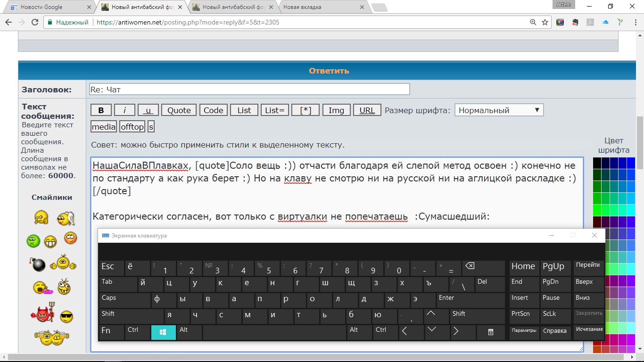Click the bookmark star in address bar
644x362 pixels.
(545, 22)
